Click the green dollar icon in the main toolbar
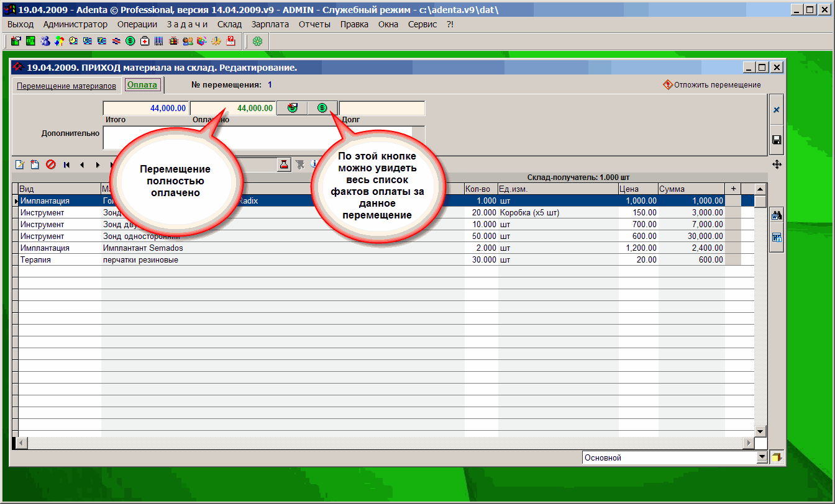This screenshot has height=504, width=835. 130,41
